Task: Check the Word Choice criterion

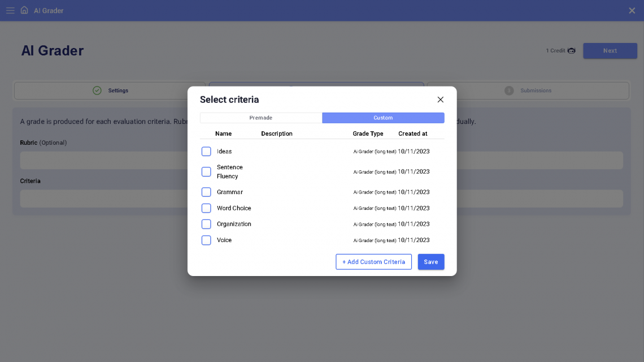Action: (x=206, y=208)
